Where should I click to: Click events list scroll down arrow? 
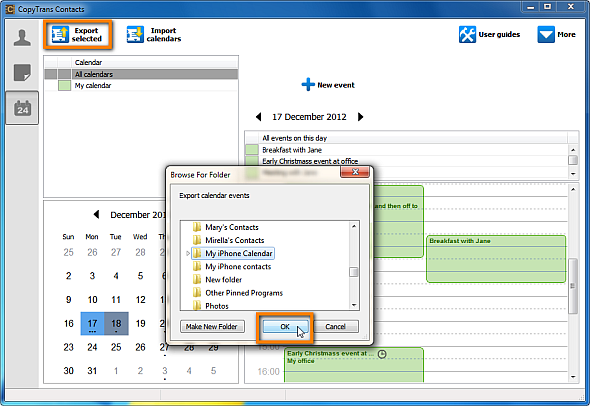coord(573,173)
